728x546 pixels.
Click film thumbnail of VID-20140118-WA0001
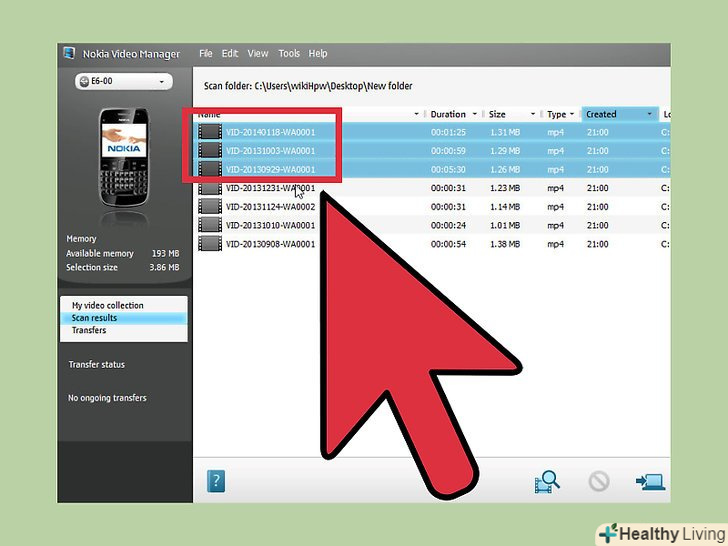click(x=210, y=132)
